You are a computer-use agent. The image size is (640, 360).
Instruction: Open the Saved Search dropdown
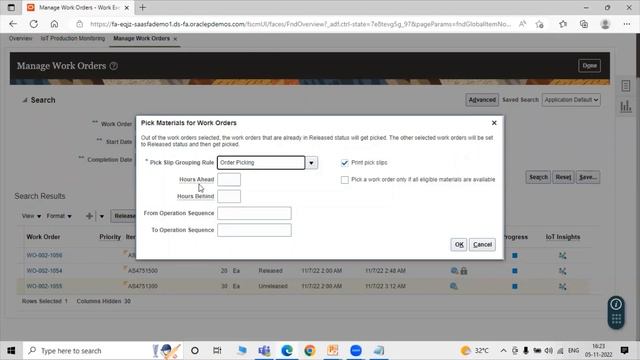571,100
